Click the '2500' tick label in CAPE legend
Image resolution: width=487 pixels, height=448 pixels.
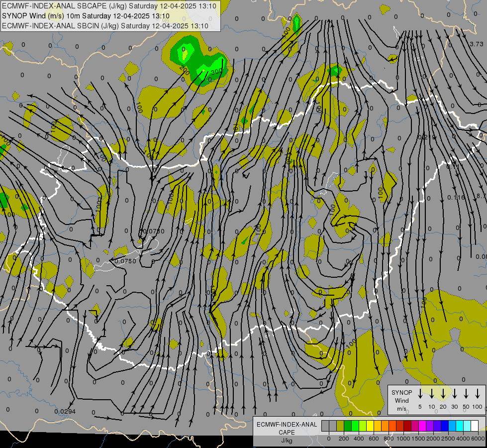pyautogui.click(x=448, y=439)
